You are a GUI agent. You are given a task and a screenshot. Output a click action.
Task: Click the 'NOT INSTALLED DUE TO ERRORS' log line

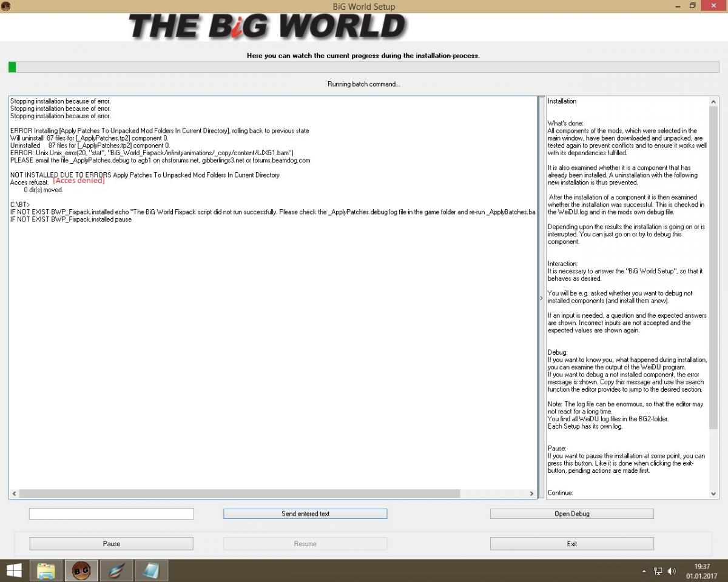145,175
